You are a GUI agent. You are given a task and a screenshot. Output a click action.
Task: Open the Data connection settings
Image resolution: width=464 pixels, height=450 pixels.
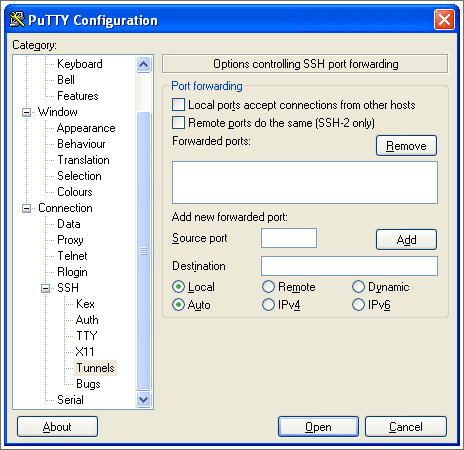click(x=69, y=224)
